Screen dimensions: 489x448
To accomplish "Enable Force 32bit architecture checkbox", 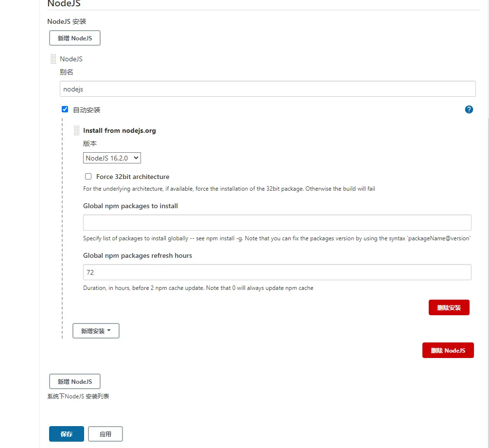I will [x=88, y=177].
